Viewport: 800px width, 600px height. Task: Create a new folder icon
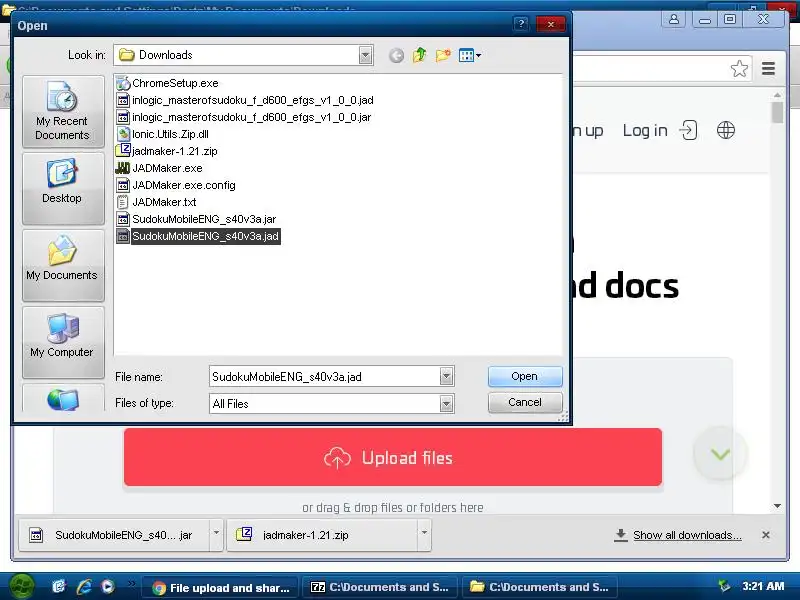pos(443,55)
